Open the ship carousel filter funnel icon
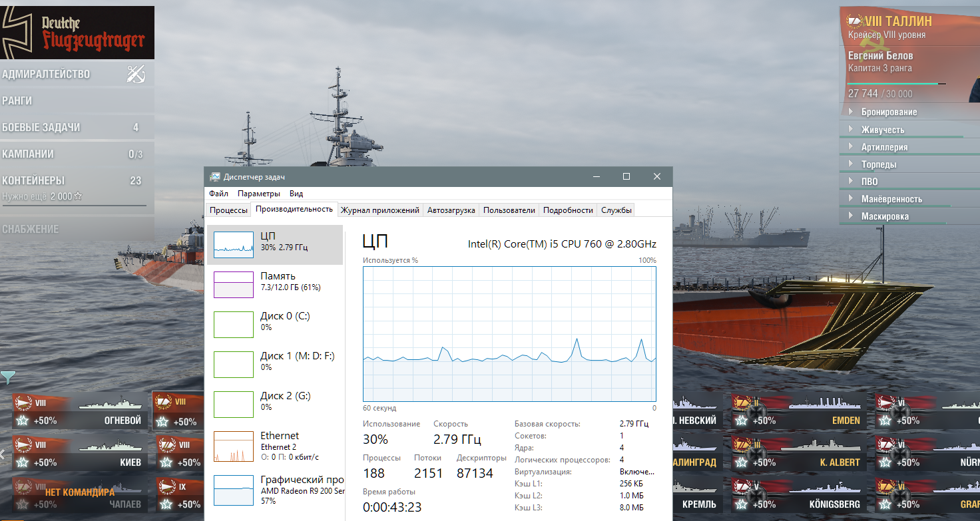 click(x=7, y=378)
